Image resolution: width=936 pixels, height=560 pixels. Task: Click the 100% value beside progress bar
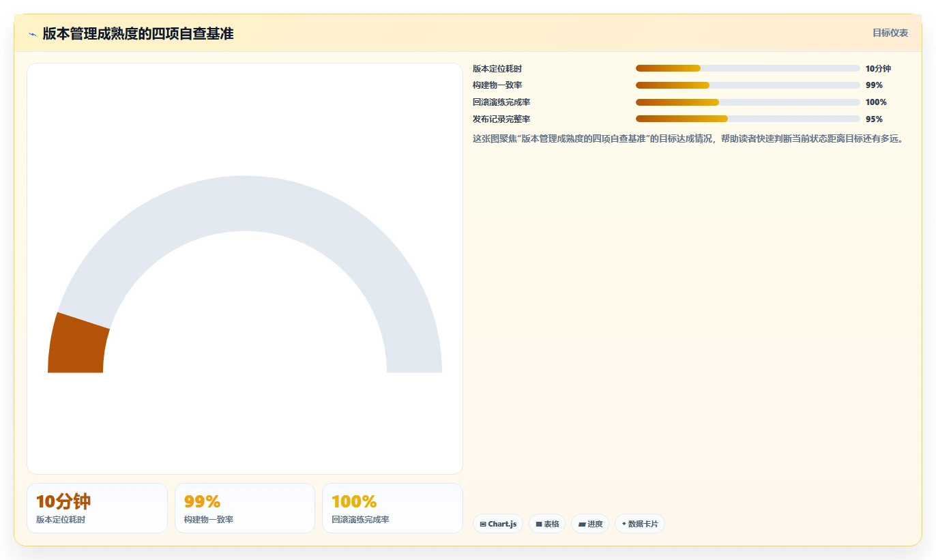(x=876, y=102)
